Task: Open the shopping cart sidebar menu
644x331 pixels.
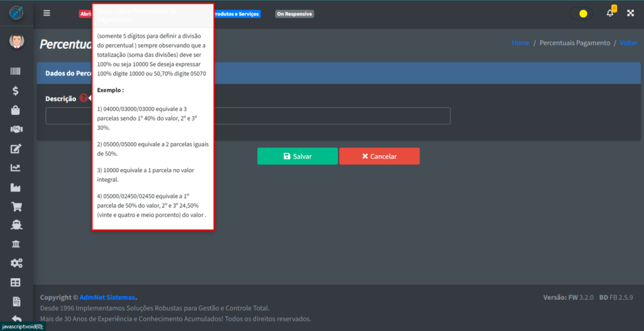Action: 16,206
